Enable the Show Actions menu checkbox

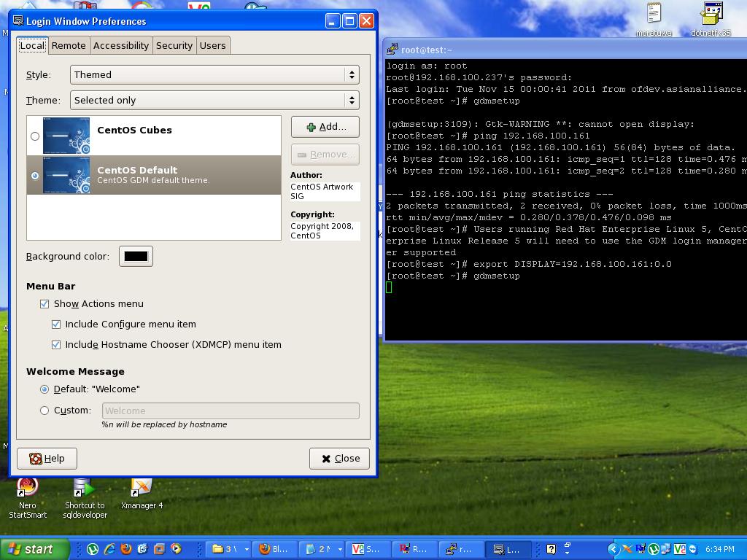45,303
